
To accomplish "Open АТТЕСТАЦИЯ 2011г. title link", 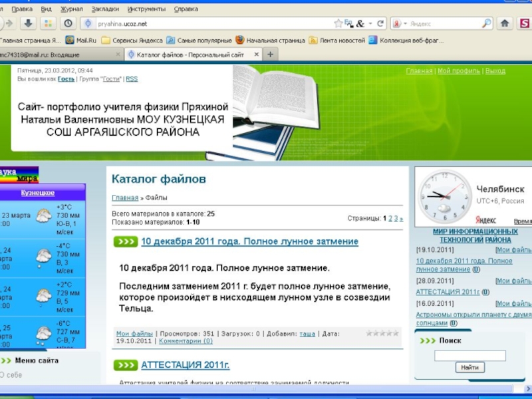I will (x=186, y=365).
